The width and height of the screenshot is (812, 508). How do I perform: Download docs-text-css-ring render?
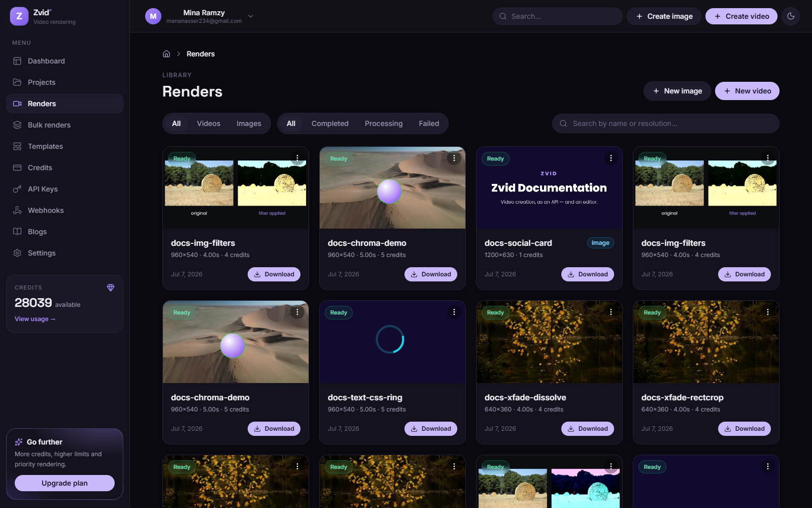point(431,429)
